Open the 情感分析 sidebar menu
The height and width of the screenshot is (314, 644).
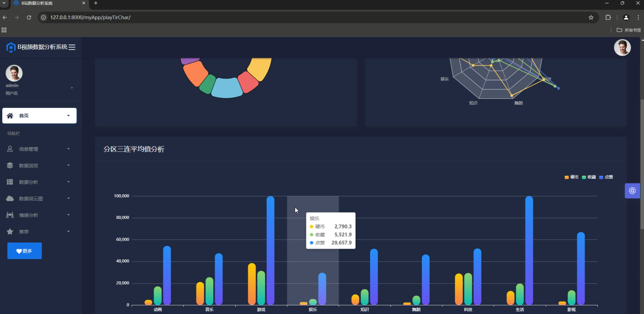click(29, 215)
